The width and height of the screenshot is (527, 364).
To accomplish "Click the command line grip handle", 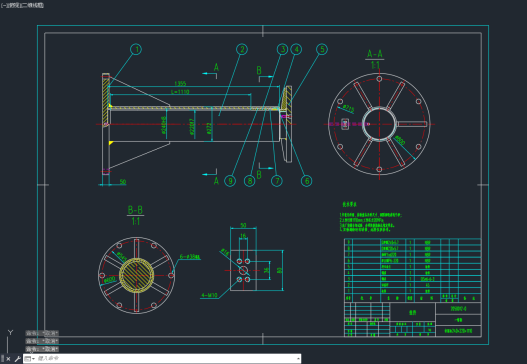I will click(3, 359).
